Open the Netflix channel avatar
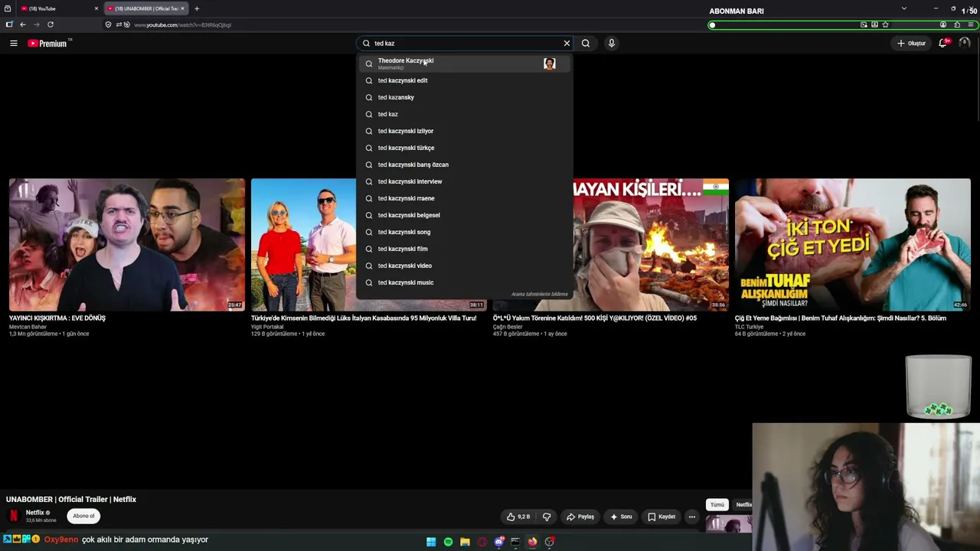The width and height of the screenshot is (980, 551). pos(14,516)
